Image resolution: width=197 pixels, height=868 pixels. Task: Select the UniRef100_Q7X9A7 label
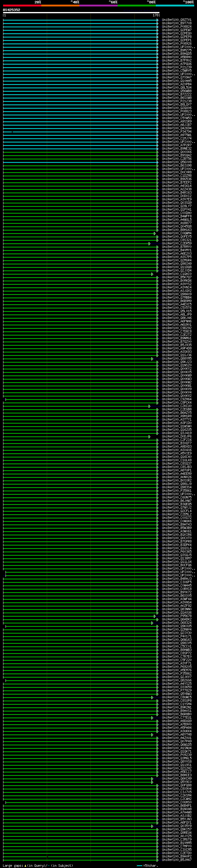tap(177, 78)
